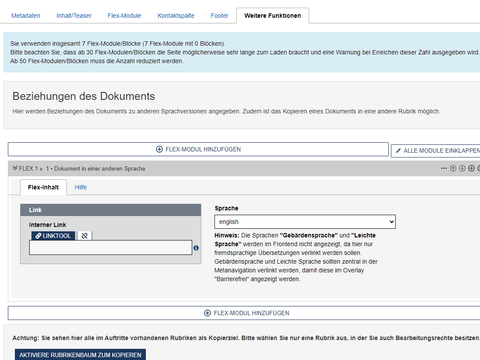Click the plus icon in upper FLEX-MODUL HINZUFÜGEN

(x=159, y=149)
